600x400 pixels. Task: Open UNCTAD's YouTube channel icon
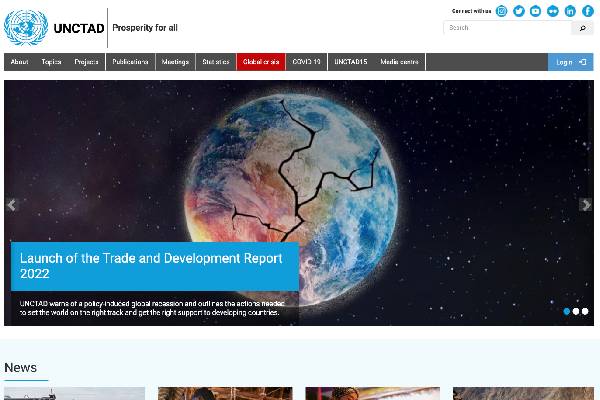pos(536,11)
